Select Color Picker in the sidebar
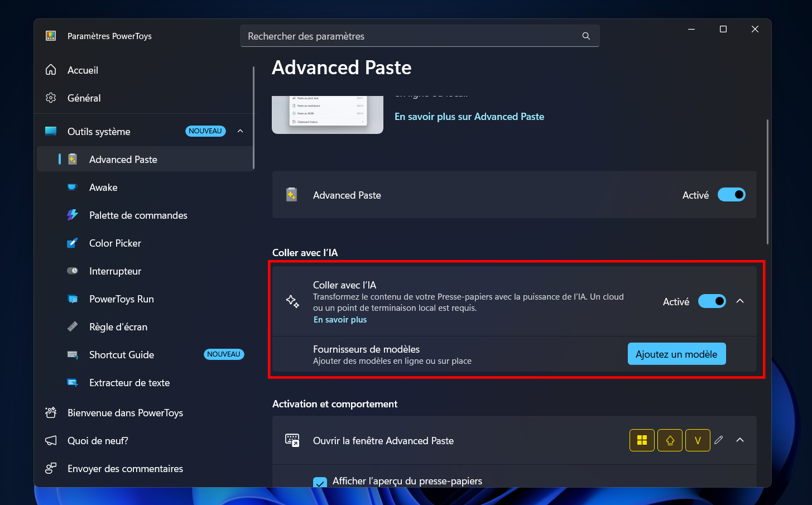This screenshot has height=505, width=812. pyautogui.click(x=146, y=243)
